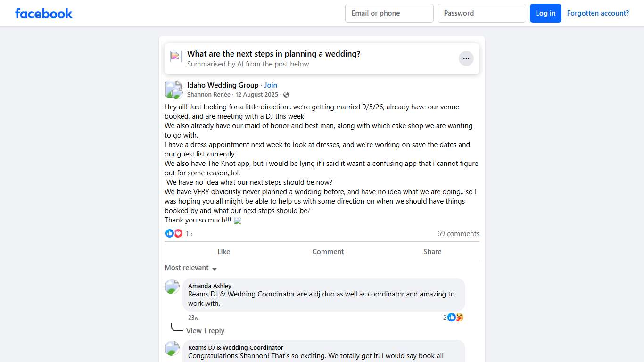
Task: Focus the Email or phone field
Action: coord(389,13)
